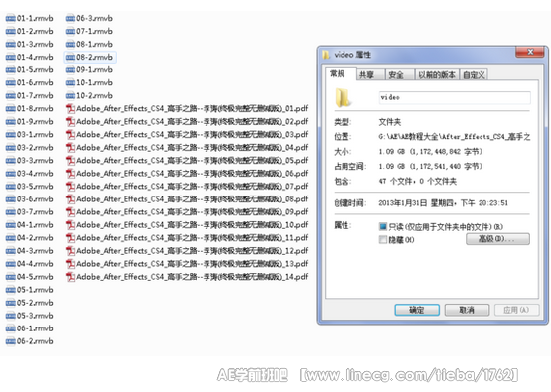Click the PDF file name ending _06.pdf
This screenshot has height=392, width=551.
click(193, 173)
